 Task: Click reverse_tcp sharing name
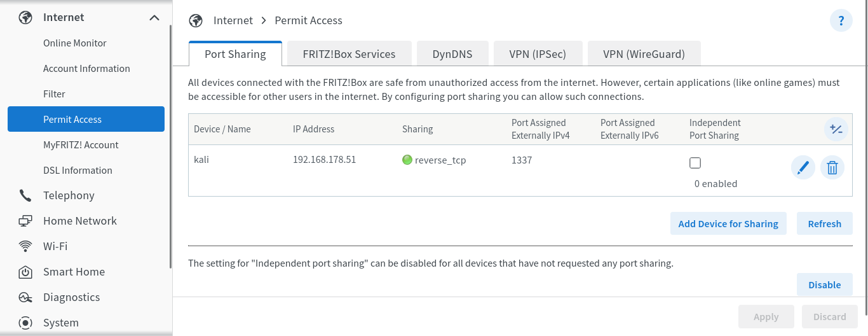tap(440, 160)
